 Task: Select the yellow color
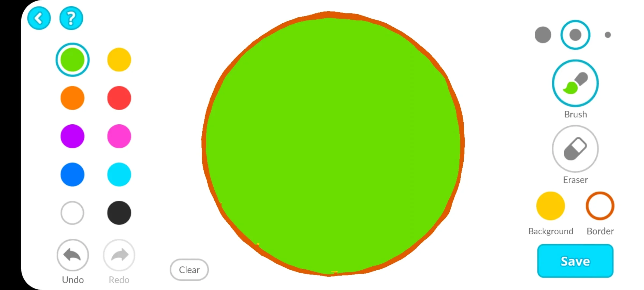click(119, 60)
